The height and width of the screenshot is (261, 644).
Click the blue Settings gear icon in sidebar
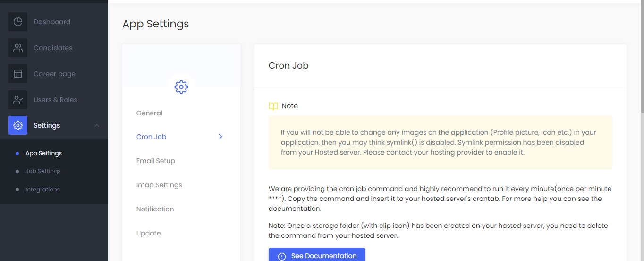coord(18,125)
